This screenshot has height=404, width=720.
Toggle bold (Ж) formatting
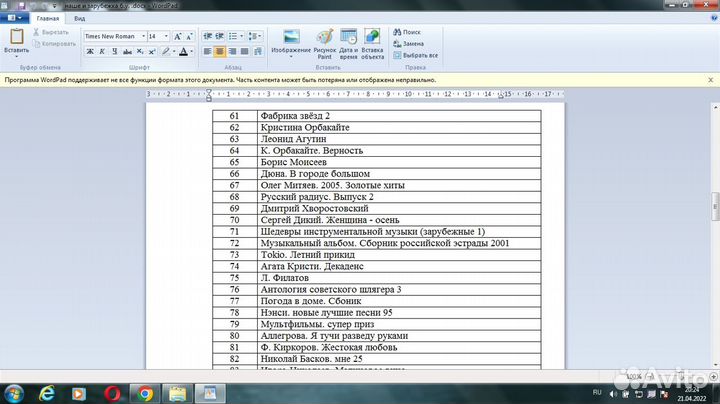click(90, 51)
